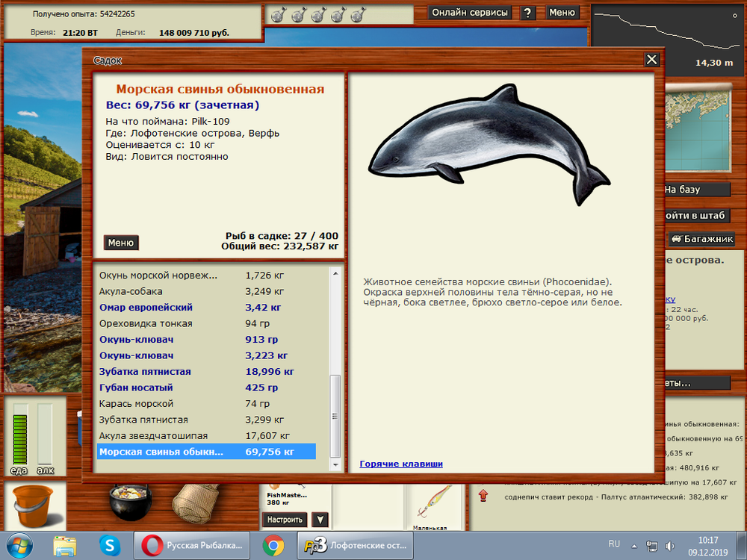The height and width of the screenshot is (560, 747).
Task: Open the help (?) button
Action: pos(527,13)
